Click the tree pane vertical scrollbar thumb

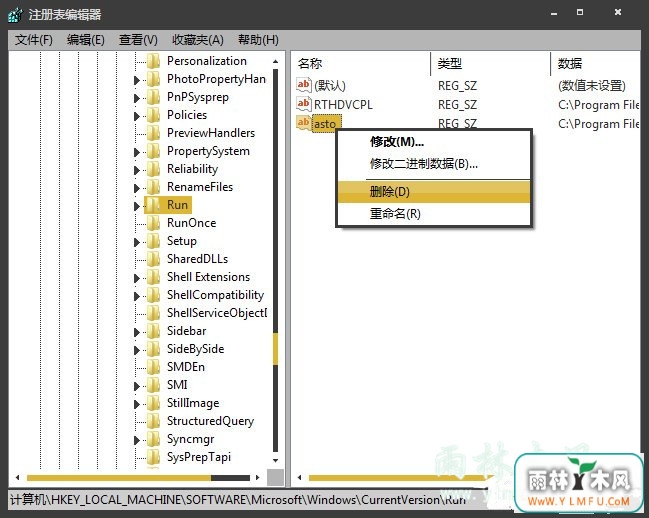pyautogui.click(x=275, y=349)
